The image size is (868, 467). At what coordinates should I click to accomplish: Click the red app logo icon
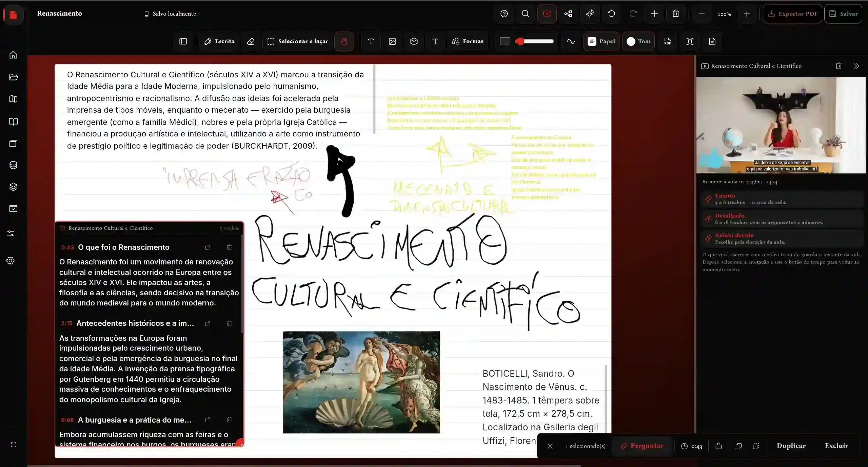coord(13,15)
